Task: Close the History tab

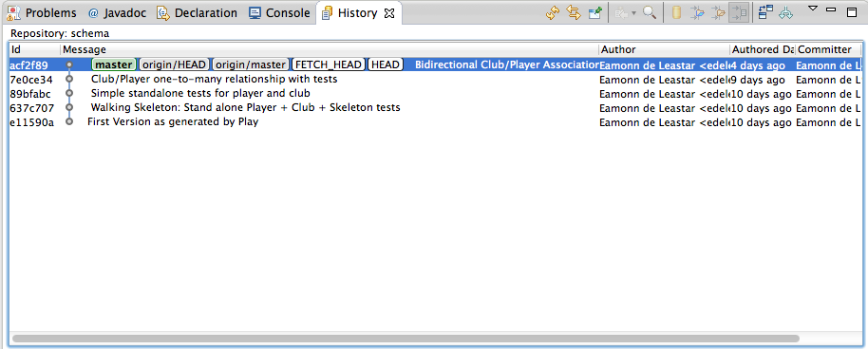Action: pyautogui.click(x=389, y=12)
